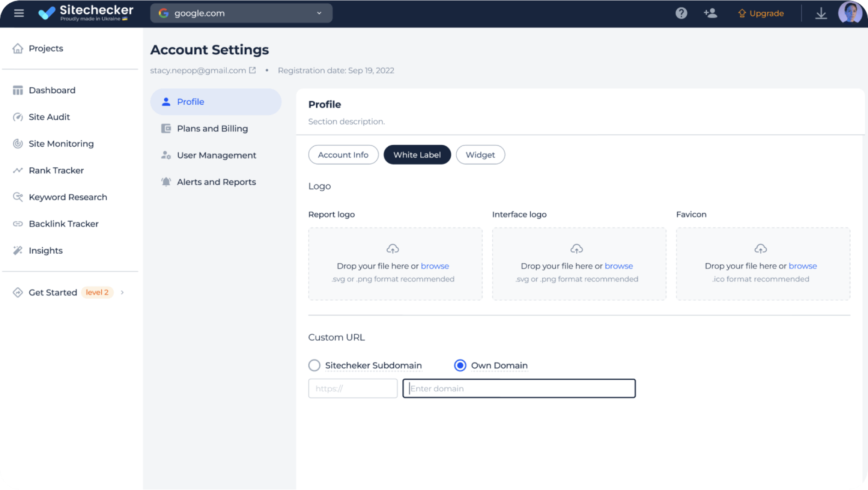
Task: Click the Get Started diamond icon
Action: pos(17,292)
